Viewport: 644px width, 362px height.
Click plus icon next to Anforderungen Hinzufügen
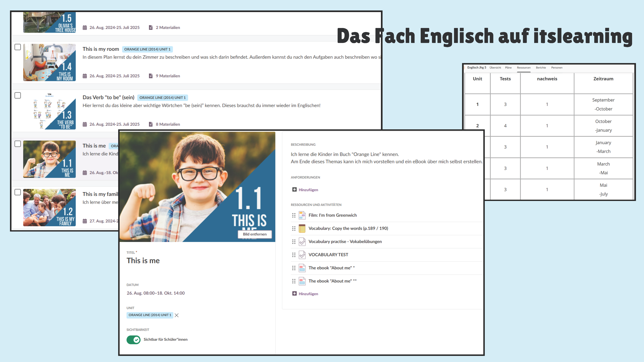pos(294,189)
